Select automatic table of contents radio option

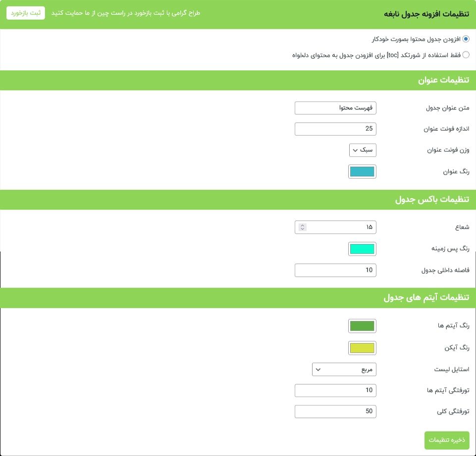click(466, 39)
